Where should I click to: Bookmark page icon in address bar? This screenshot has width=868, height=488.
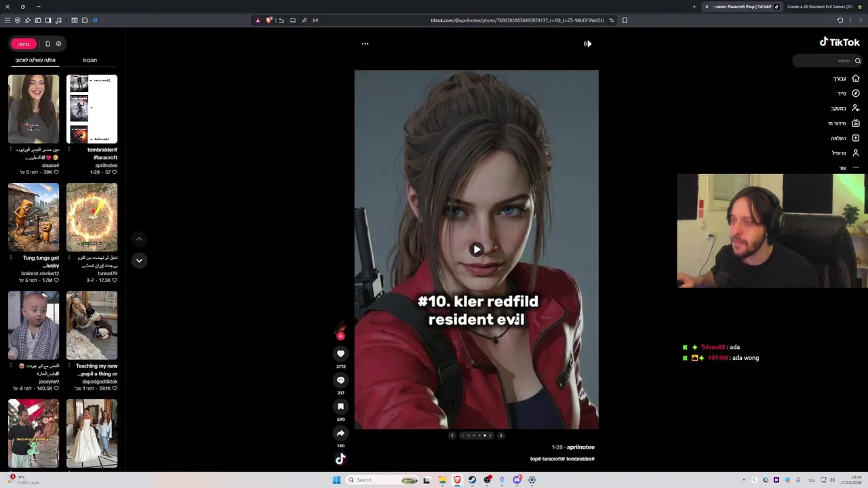click(x=625, y=20)
